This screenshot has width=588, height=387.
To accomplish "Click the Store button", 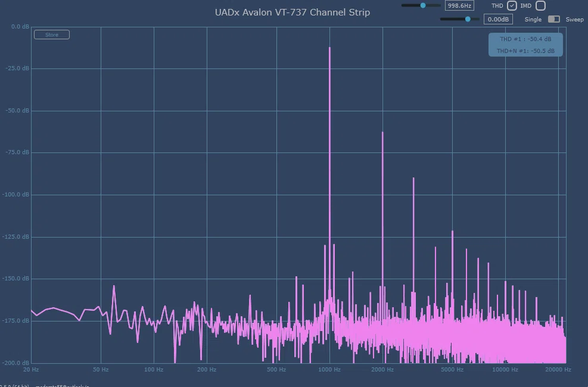I will pos(52,35).
